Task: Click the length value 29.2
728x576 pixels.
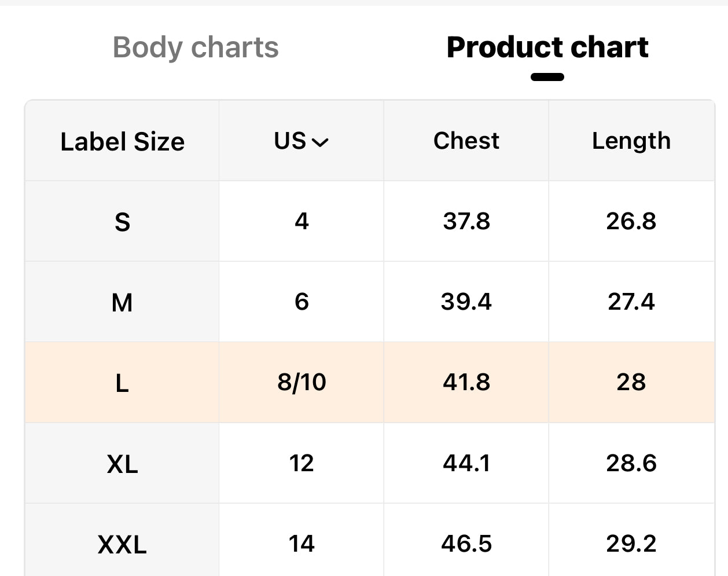Action: coord(631,544)
